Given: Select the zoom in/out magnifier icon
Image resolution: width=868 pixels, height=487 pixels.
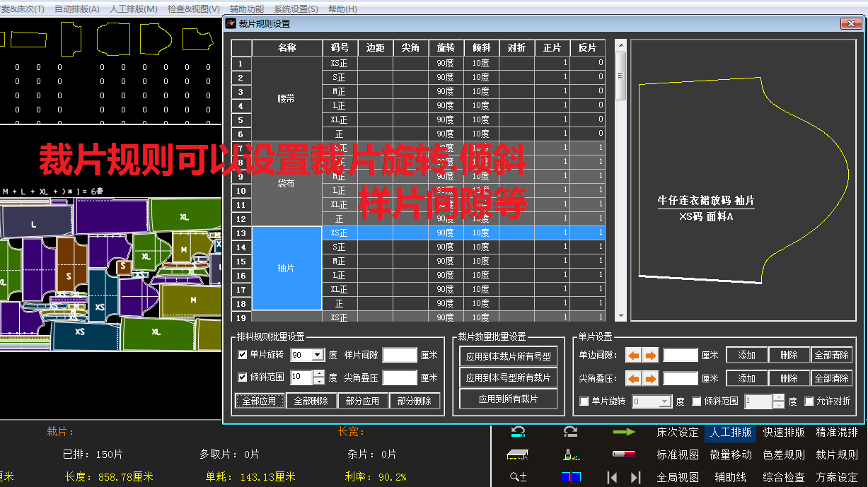Looking at the screenshot, I should coord(517,476).
